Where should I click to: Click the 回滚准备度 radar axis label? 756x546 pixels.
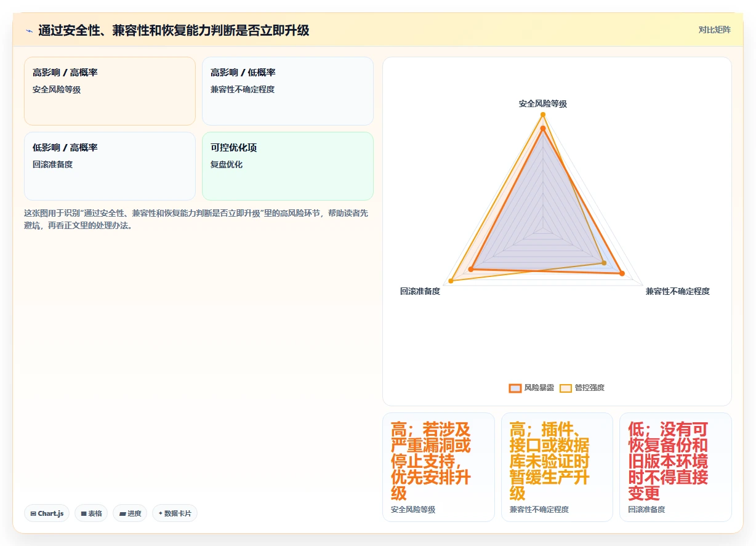[420, 291]
